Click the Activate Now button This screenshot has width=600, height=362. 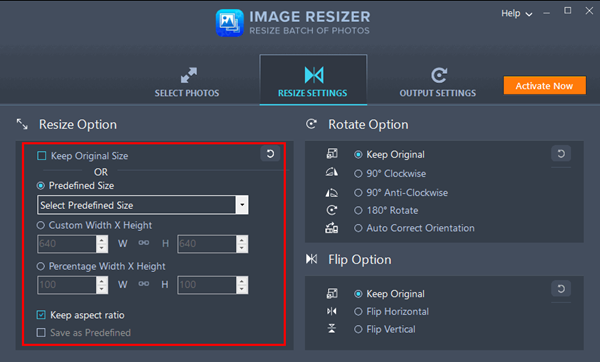(545, 85)
